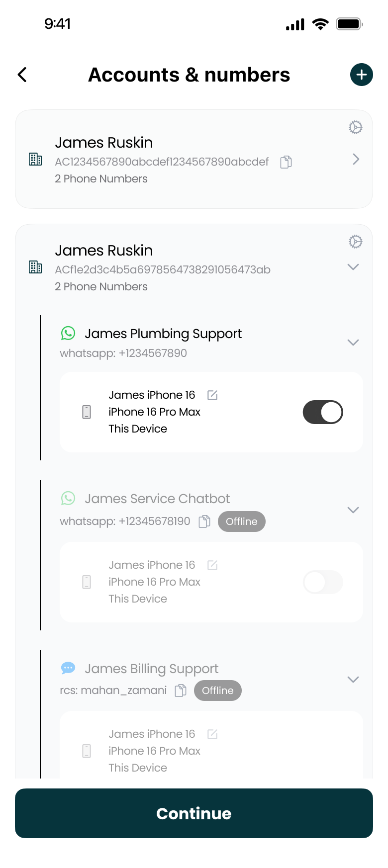Open settings gear on second James Ruskin account
Image resolution: width=388 pixels, height=868 pixels.
pos(355,242)
